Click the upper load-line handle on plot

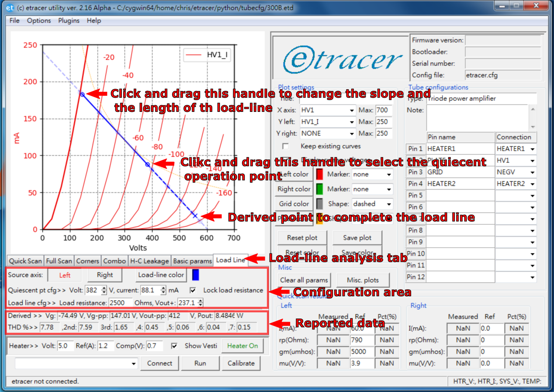coord(82,94)
